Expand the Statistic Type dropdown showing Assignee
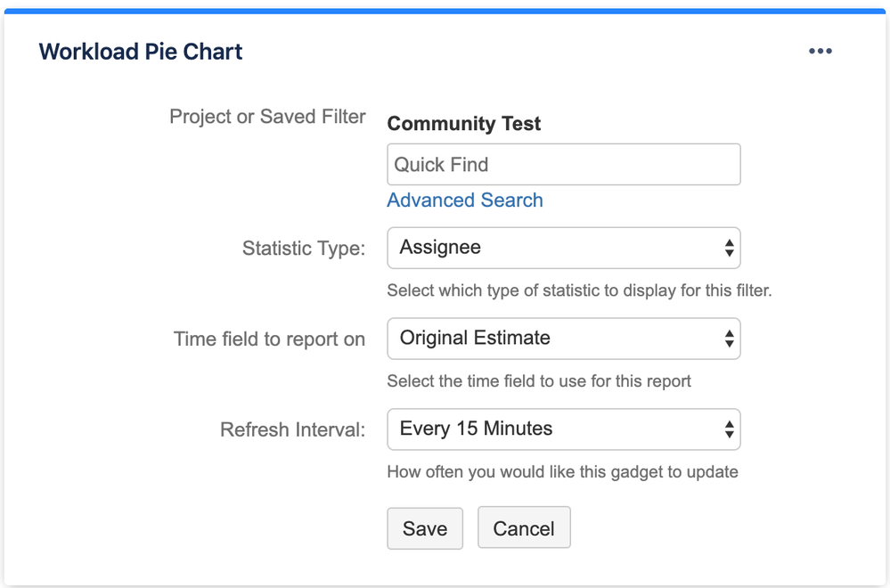890x588 pixels. (x=552, y=248)
